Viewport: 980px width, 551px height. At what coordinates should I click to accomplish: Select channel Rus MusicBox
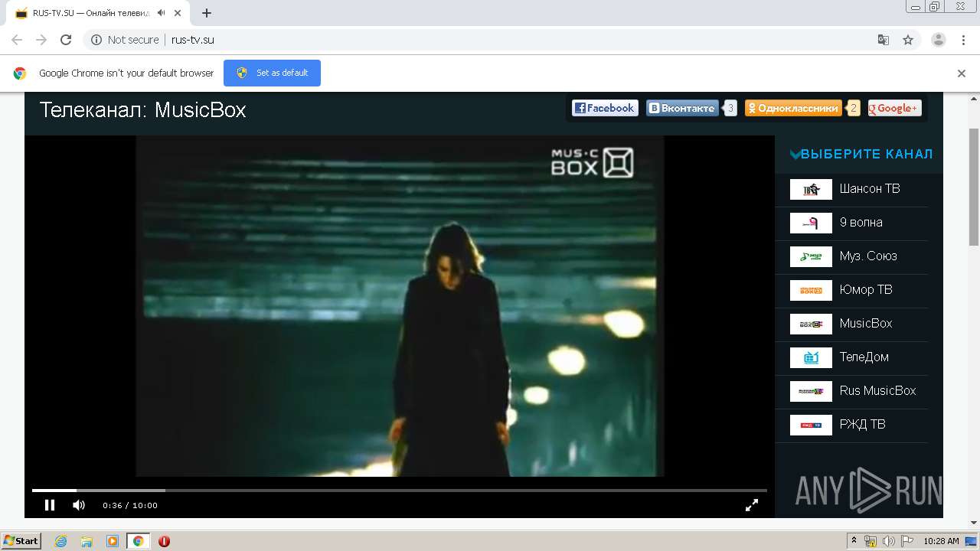coord(877,390)
